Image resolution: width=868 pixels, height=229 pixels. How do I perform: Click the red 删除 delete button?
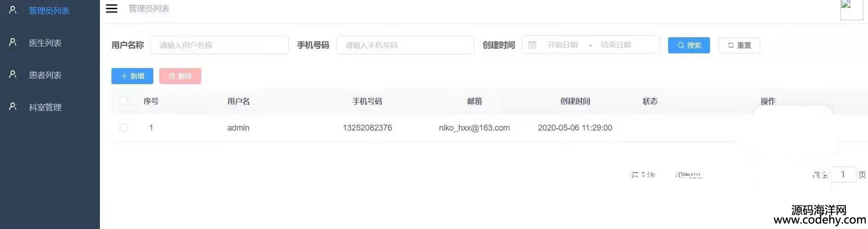[x=180, y=76]
